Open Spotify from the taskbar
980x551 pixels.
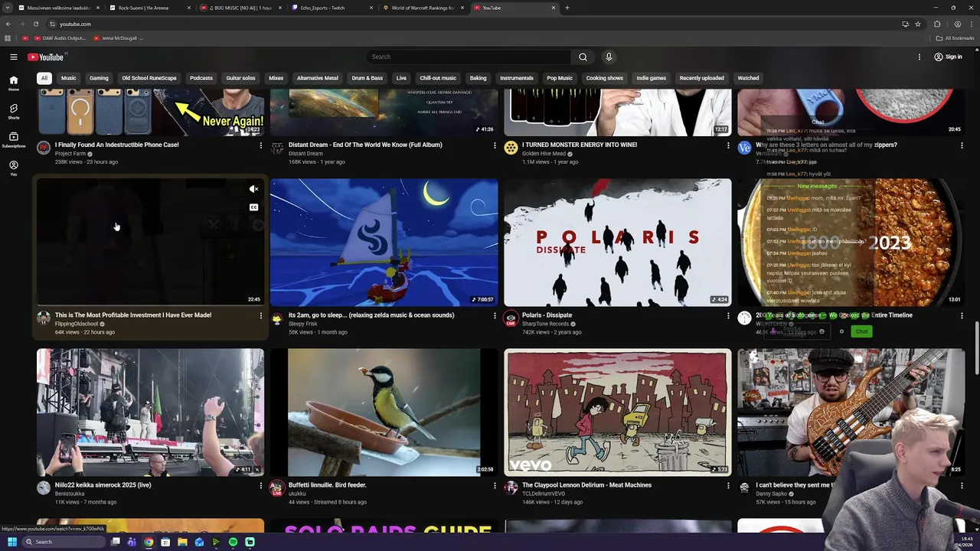point(233,542)
